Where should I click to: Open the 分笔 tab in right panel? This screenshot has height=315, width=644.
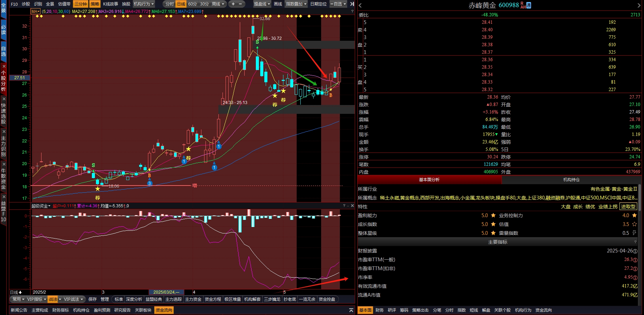(437, 310)
